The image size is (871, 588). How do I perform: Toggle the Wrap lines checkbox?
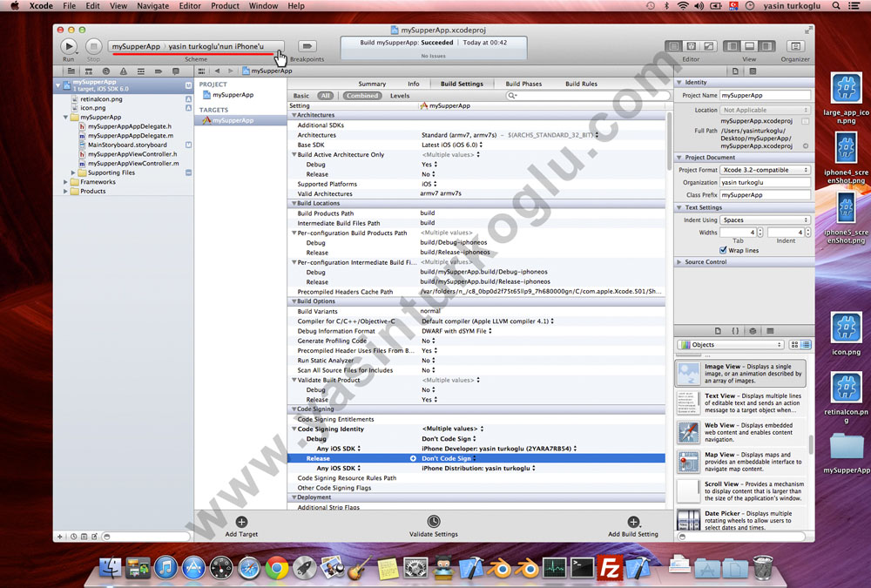[x=723, y=250]
